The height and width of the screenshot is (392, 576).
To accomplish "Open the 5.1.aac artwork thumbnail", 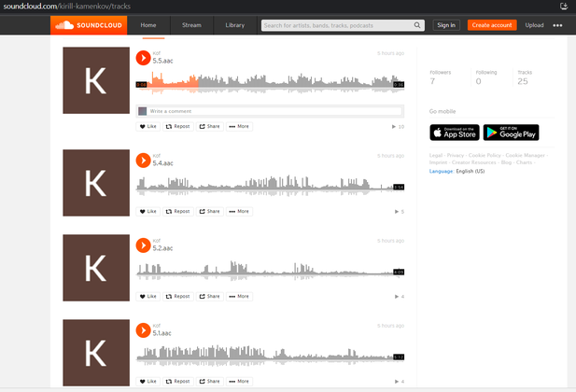I will (96, 353).
